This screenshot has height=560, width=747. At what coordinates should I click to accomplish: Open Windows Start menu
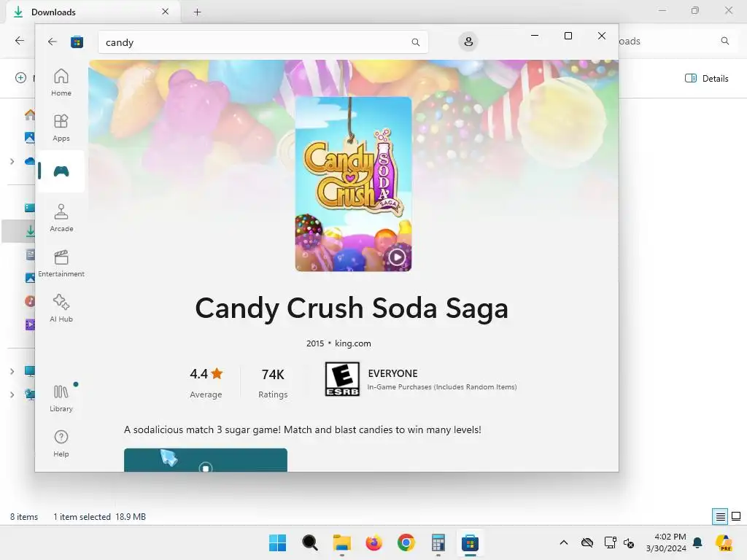click(277, 542)
